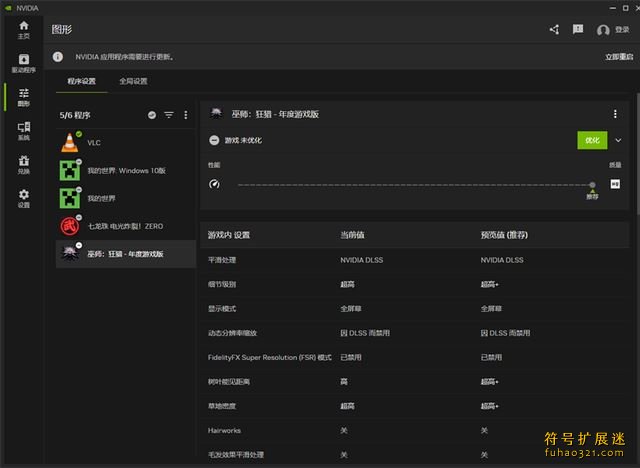Click the 细节级别 setting row label
The width and height of the screenshot is (640, 468).
point(222,284)
